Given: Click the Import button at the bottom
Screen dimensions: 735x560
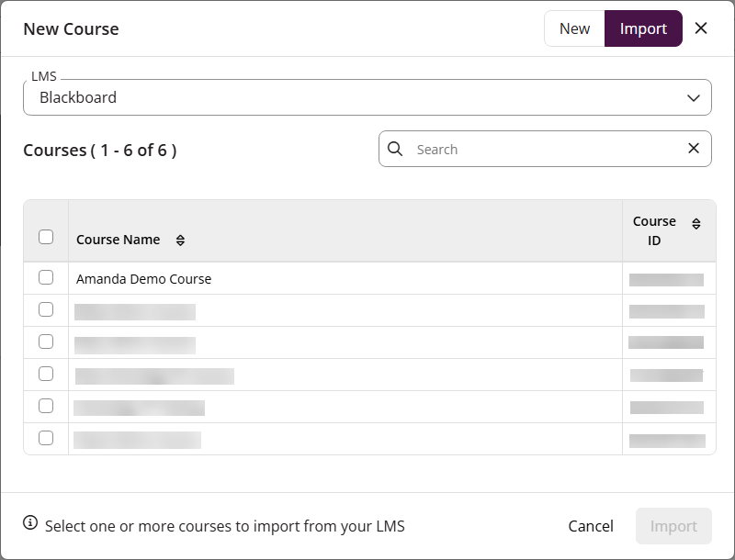Looking at the screenshot, I should [x=673, y=526].
